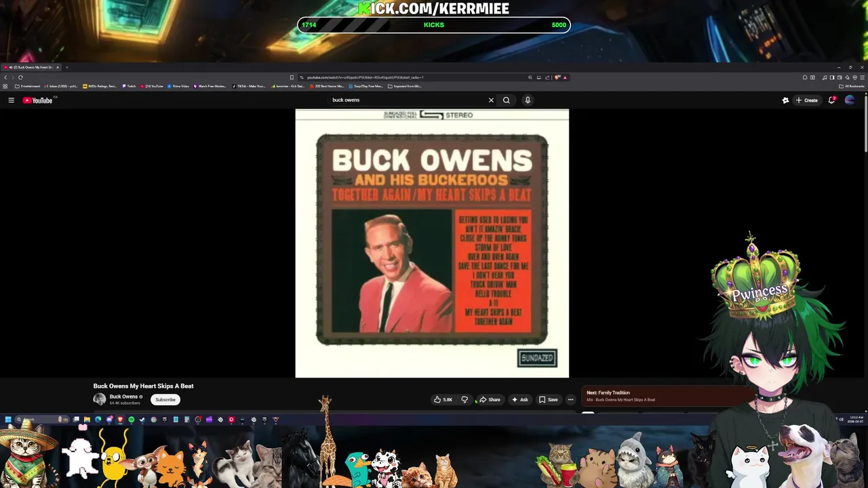The image size is (868, 488).
Task: Launch Microsoft Edge from the taskbar
Action: coord(98,420)
